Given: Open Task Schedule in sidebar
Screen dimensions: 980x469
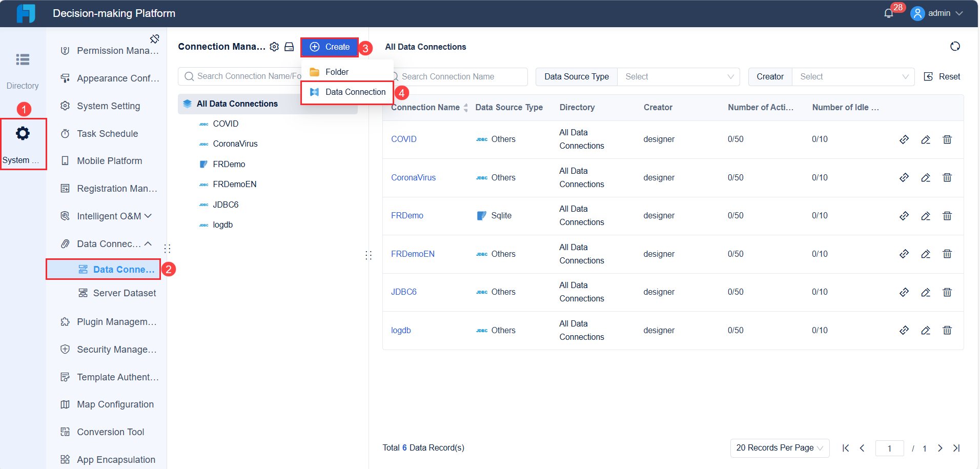Looking at the screenshot, I should tap(107, 134).
